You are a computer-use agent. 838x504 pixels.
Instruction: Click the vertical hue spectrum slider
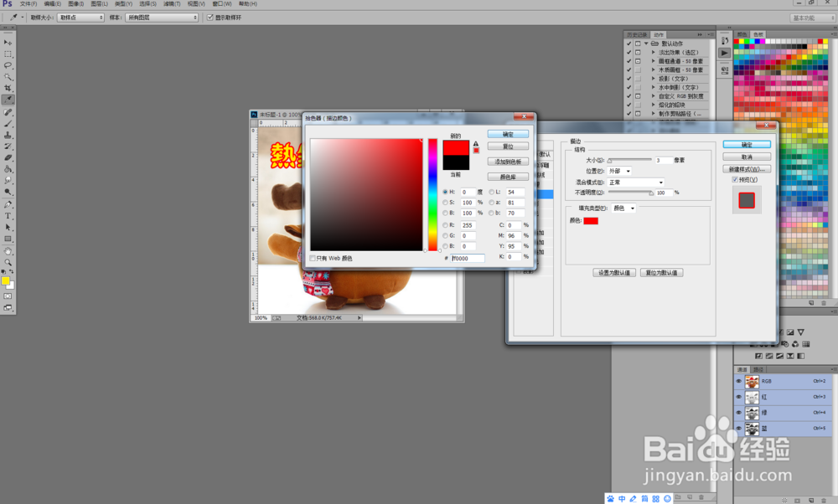[432, 195]
